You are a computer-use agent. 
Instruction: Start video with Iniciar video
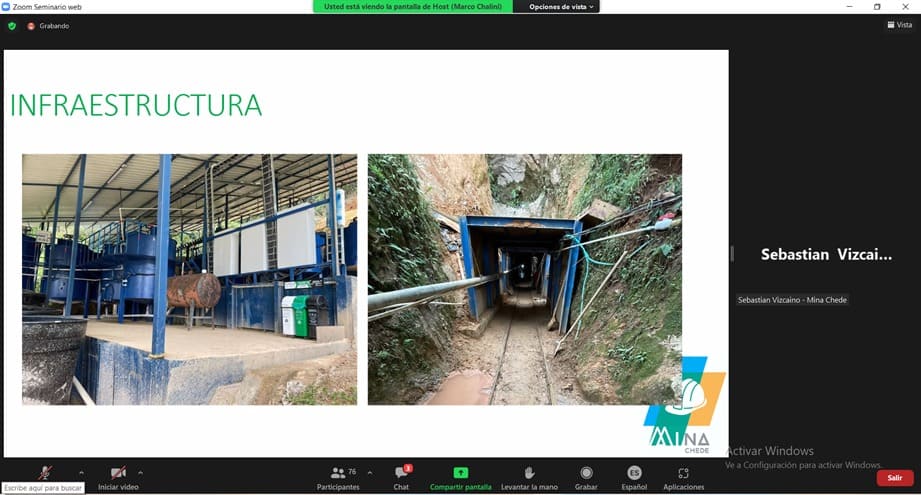pyautogui.click(x=118, y=478)
